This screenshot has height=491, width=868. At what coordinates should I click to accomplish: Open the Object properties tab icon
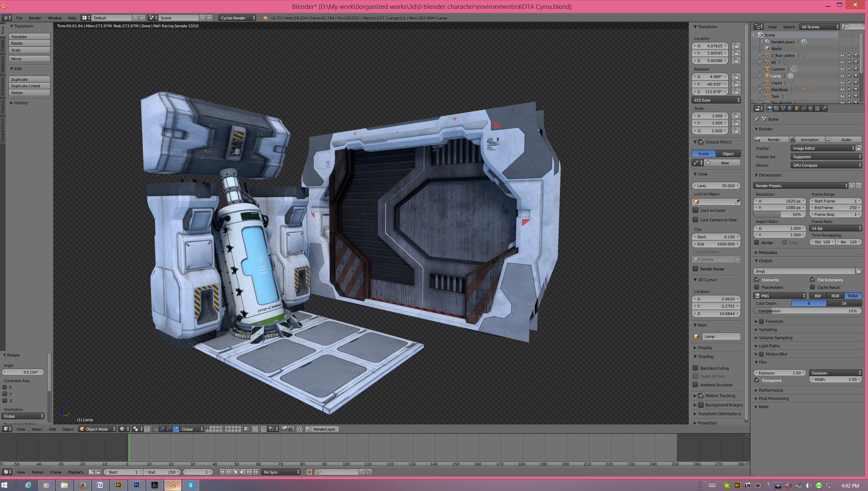click(x=797, y=108)
